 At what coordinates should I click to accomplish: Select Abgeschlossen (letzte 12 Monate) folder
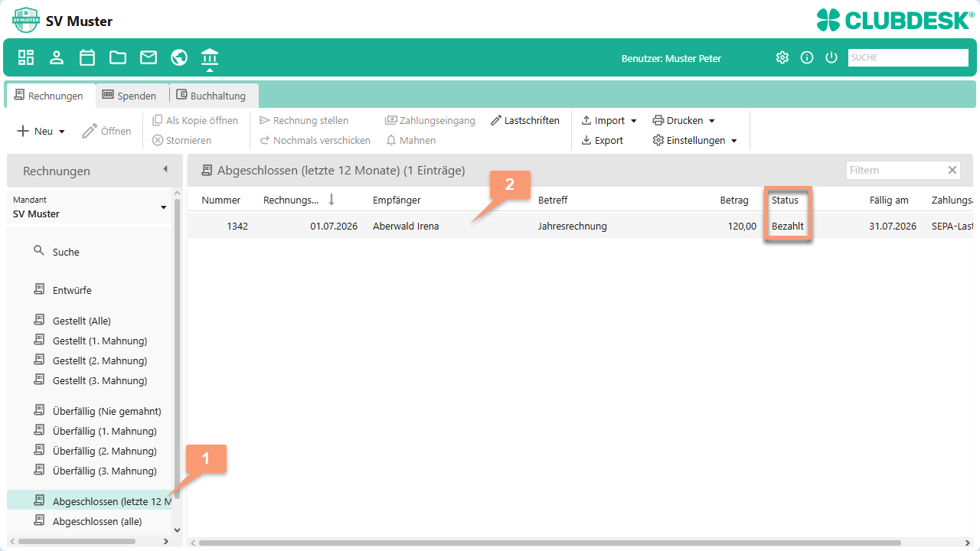(x=90, y=501)
